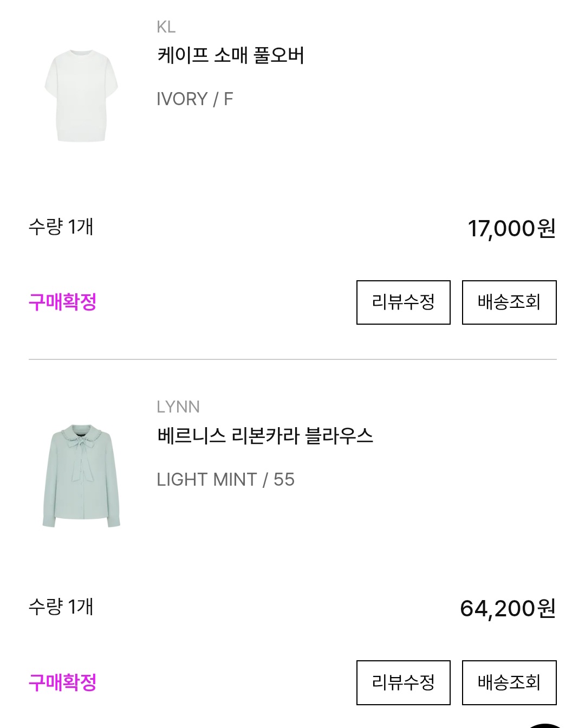The image size is (585, 728).
Task: Open the 베르니스 리본카라 블라우스 product title
Action: pyautogui.click(x=265, y=436)
